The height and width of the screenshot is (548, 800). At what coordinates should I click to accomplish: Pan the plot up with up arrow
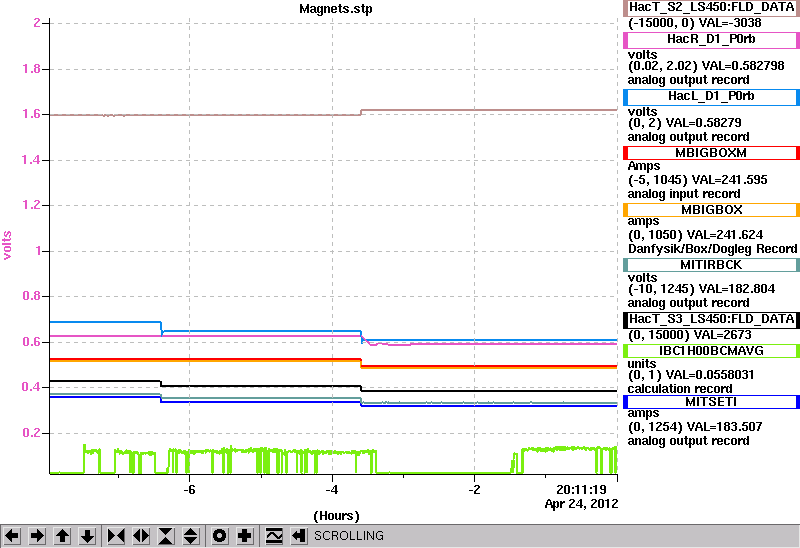coord(63,536)
